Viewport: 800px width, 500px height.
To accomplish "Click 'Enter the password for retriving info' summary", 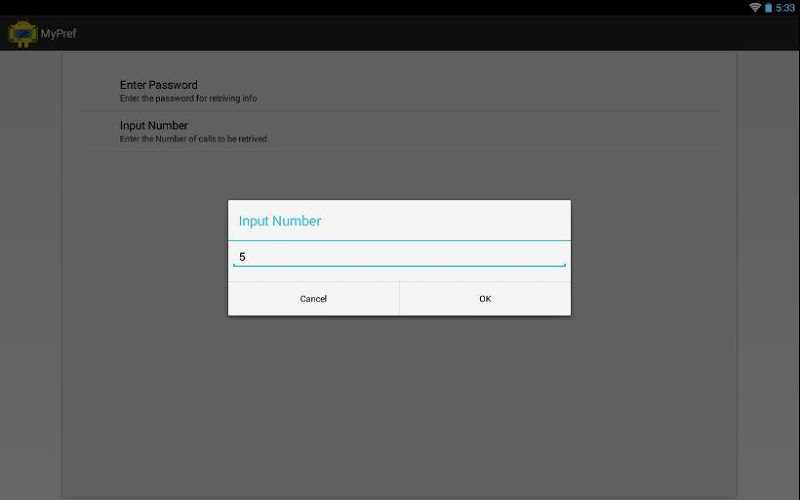I will click(x=188, y=98).
